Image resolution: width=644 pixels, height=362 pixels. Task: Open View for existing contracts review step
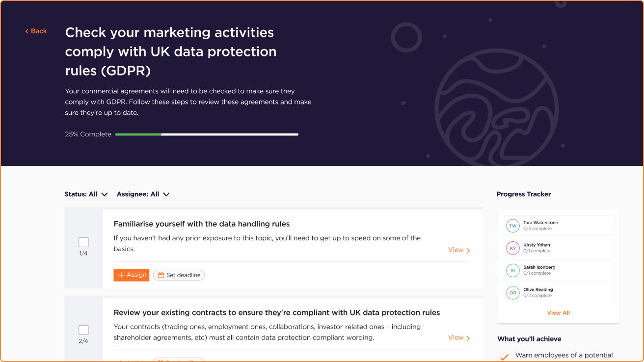tap(459, 337)
